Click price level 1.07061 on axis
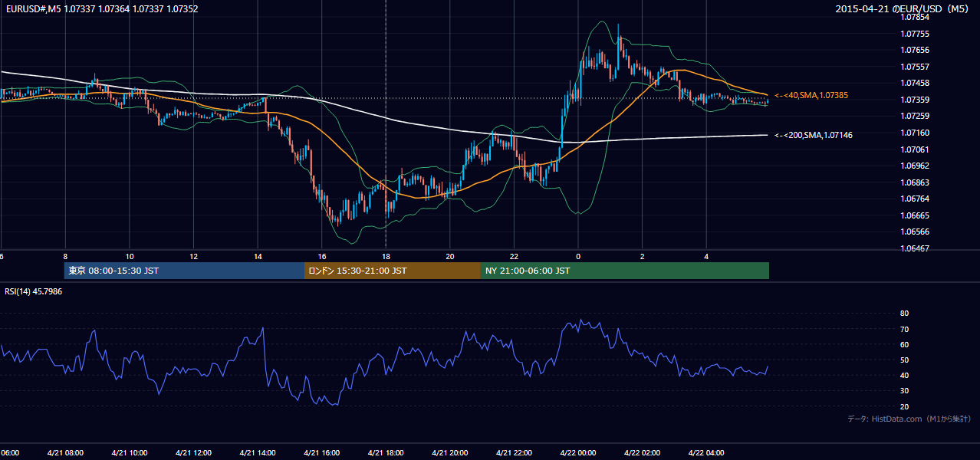The height and width of the screenshot is (460, 980). coord(916,149)
